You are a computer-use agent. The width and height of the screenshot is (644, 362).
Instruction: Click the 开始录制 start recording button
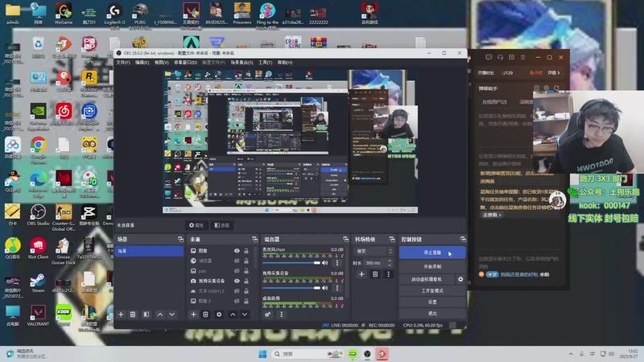pyautogui.click(x=432, y=266)
